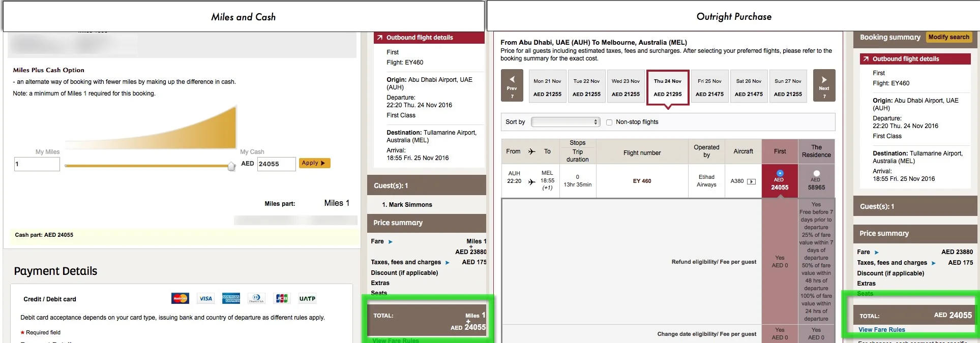This screenshot has width=980, height=343.
Task: Click the Aircraft column header
Action: click(743, 151)
